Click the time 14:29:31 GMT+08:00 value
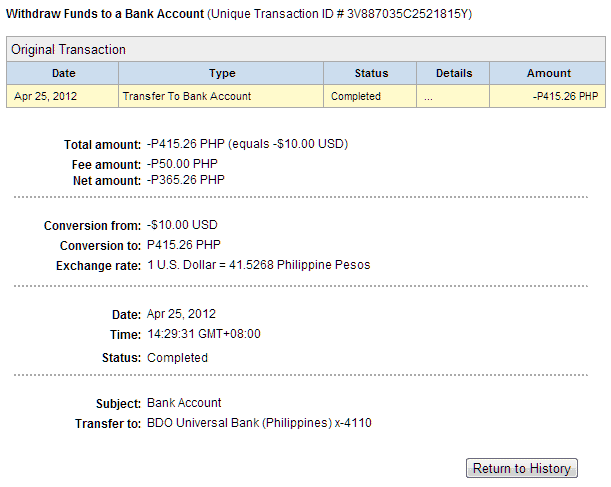This screenshot has width=611, height=487. click(x=203, y=334)
